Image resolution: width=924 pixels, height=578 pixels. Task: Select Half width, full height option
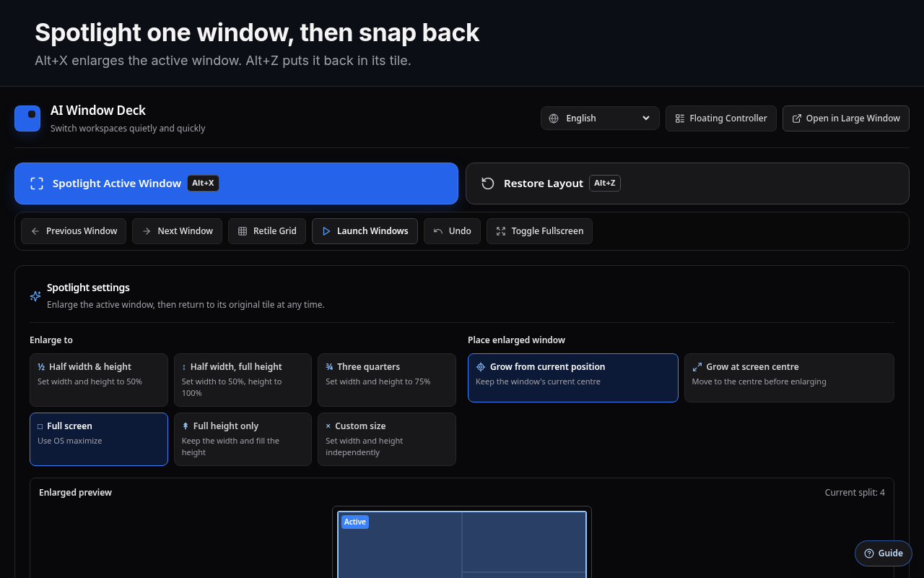pos(243,380)
